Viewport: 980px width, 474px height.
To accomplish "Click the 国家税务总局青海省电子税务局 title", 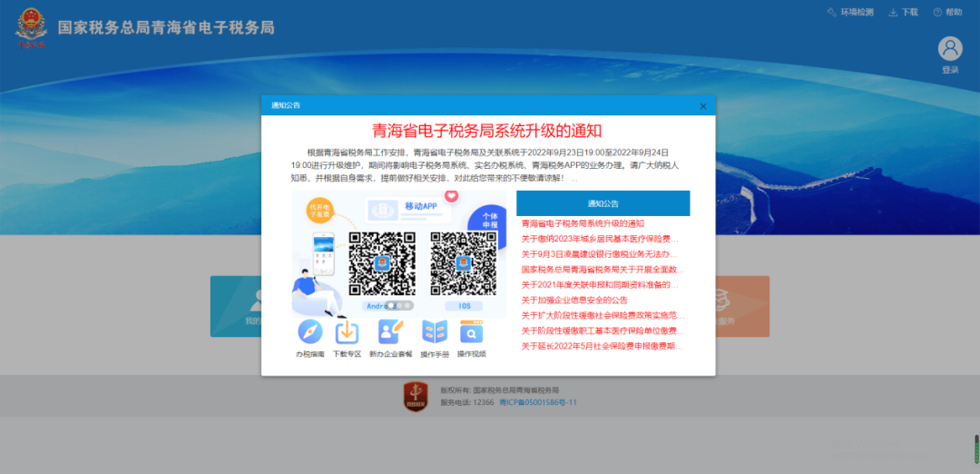I will point(166,28).
